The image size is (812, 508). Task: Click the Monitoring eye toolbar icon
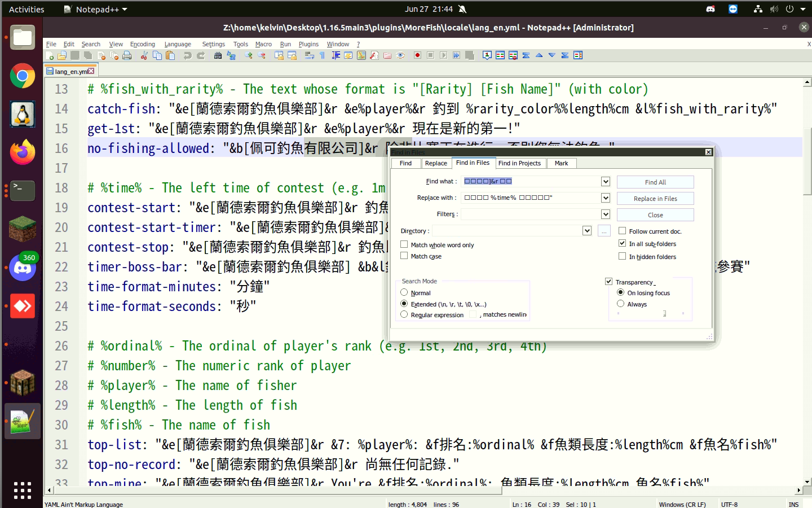pyautogui.click(x=400, y=55)
